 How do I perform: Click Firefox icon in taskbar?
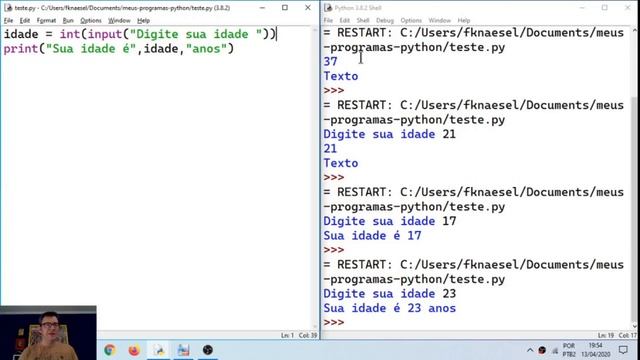[x=134, y=350]
